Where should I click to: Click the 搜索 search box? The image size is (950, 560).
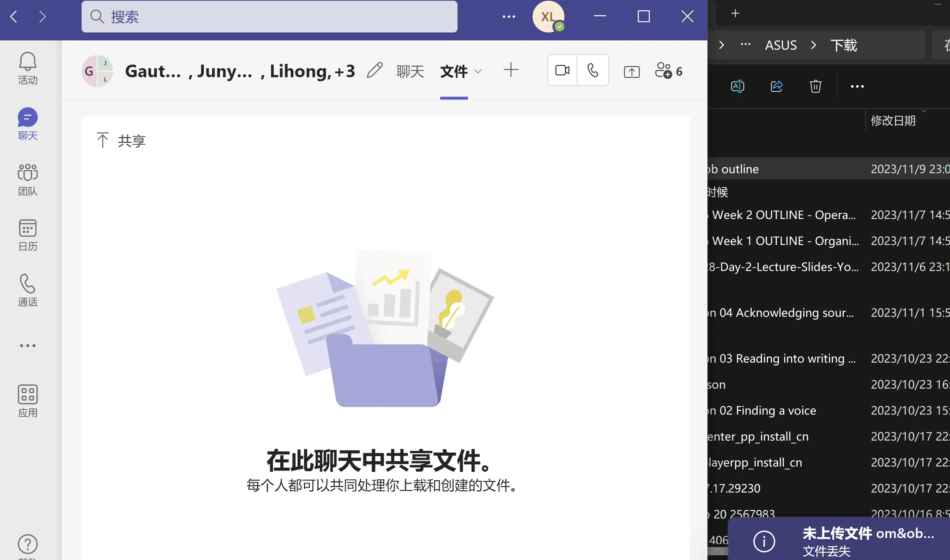[269, 17]
